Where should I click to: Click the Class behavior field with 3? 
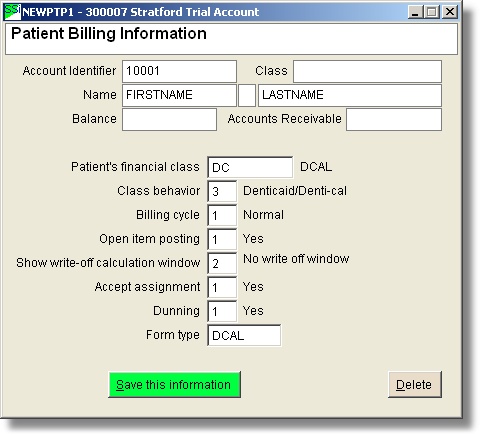pyautogui.click(x=222, y=191)
